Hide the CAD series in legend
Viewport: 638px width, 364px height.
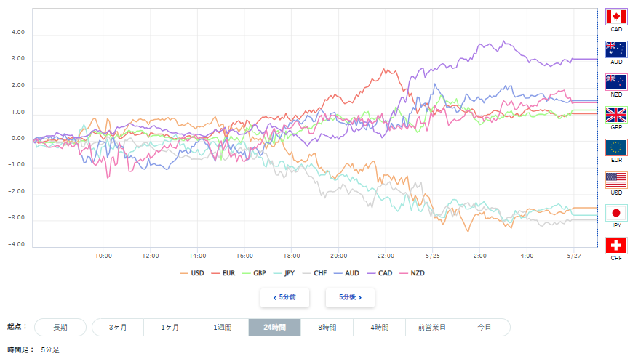click(x=380, y=273)
